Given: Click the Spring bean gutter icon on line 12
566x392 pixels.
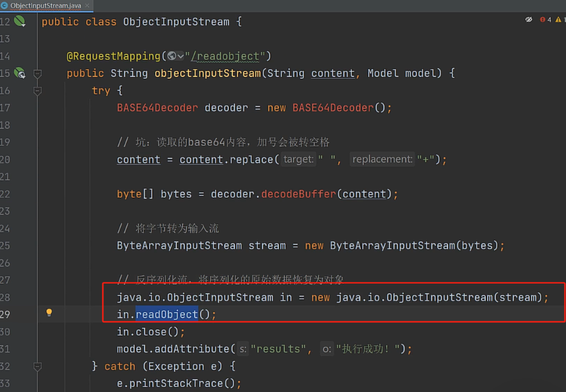Looking at the screenshot, I should tap(19, 22).
